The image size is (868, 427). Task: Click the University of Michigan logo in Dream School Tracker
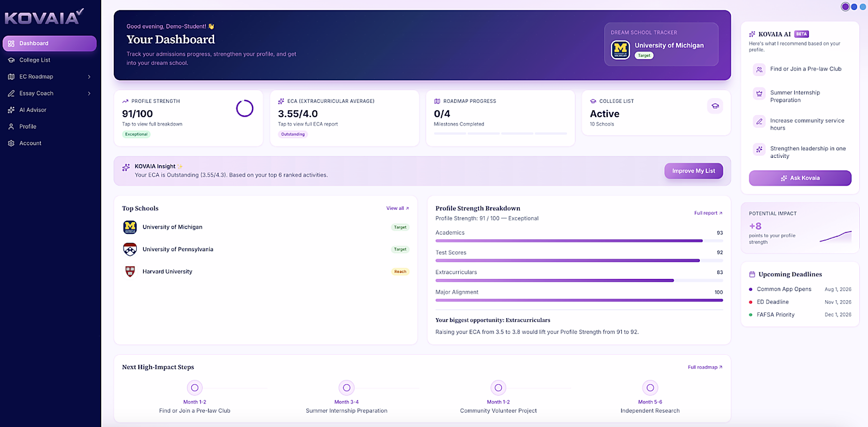pos(620,49)
